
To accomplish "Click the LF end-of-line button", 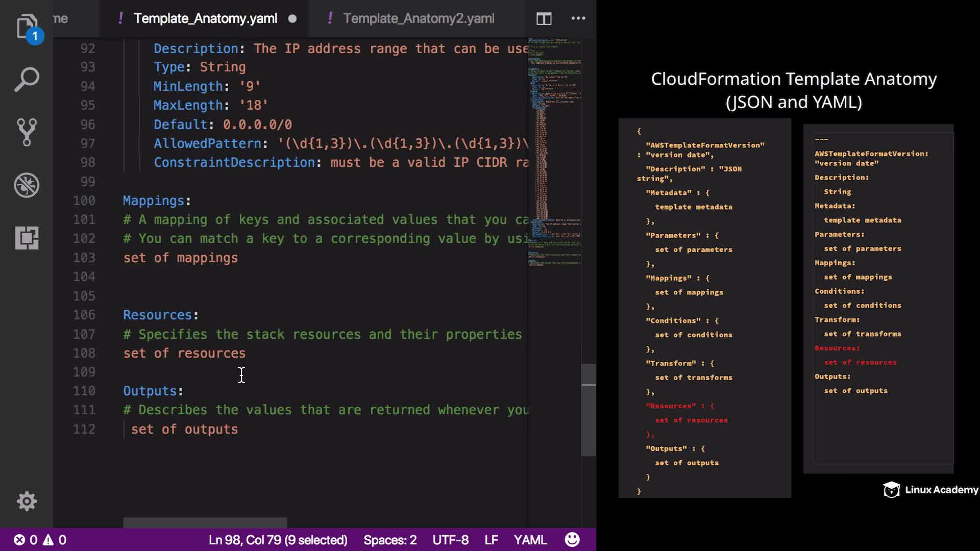I will pos(491,540).
